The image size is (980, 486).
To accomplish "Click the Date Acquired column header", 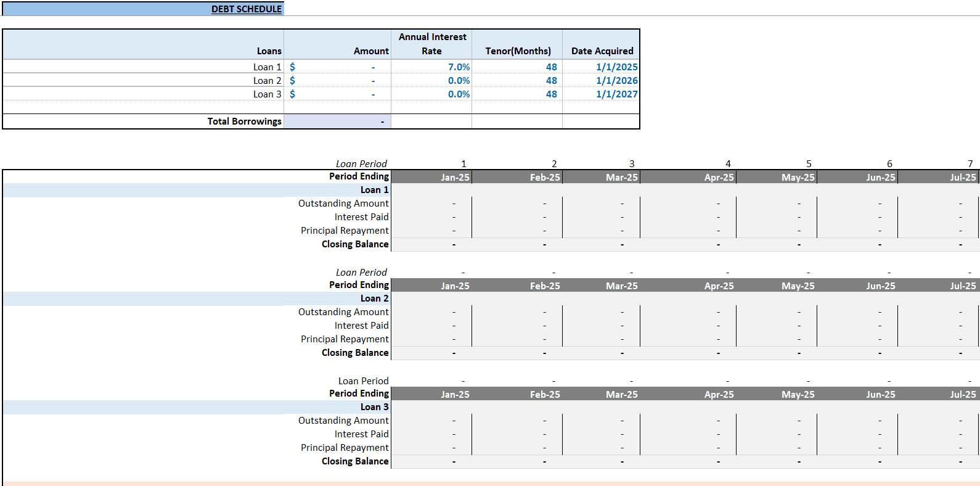I will pyautogui.click(x=602, y=51).
